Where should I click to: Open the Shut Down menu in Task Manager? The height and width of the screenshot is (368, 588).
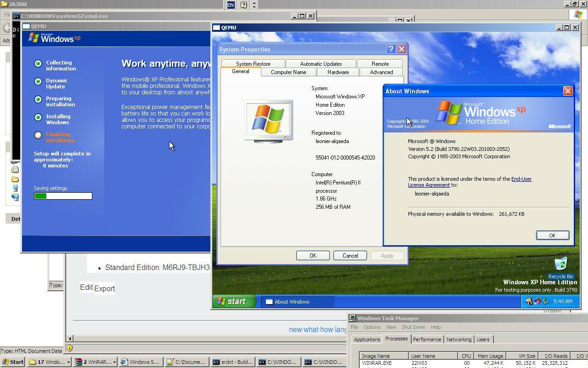[x=413, y=327]
